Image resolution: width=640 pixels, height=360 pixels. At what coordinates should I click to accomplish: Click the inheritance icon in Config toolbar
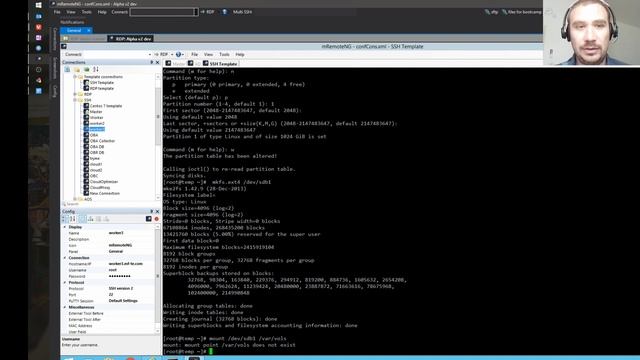pos(91,219)
